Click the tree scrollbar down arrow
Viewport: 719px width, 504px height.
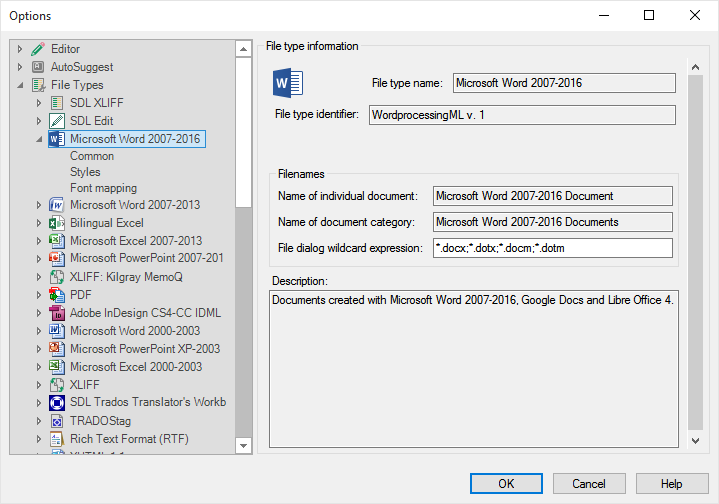tap(243, 446)
